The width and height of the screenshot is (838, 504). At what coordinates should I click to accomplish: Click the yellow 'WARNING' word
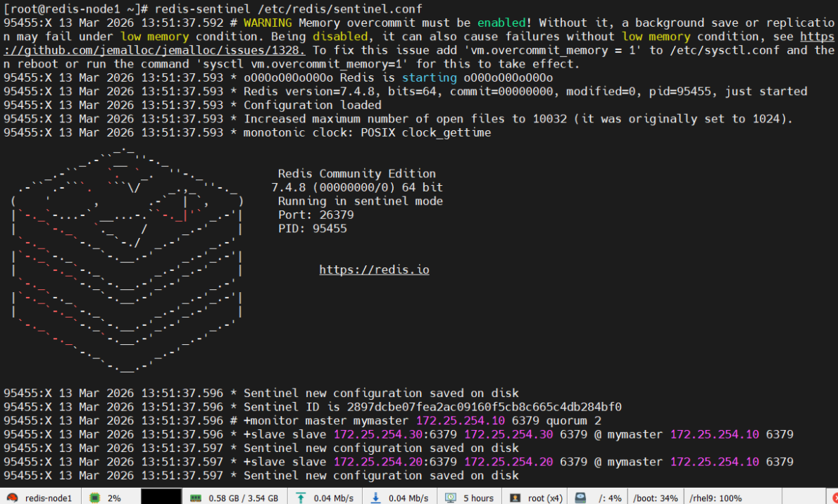(268, 23)
